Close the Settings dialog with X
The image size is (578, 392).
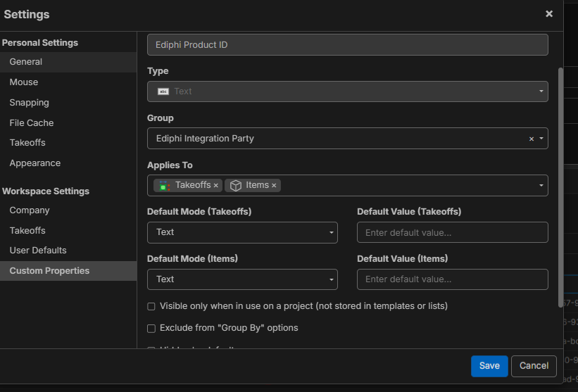(x=549, y=14)
